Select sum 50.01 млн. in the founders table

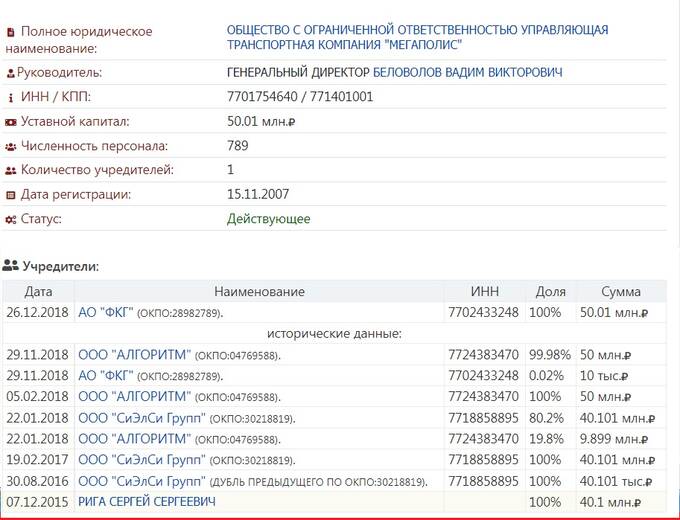point(614,312)
